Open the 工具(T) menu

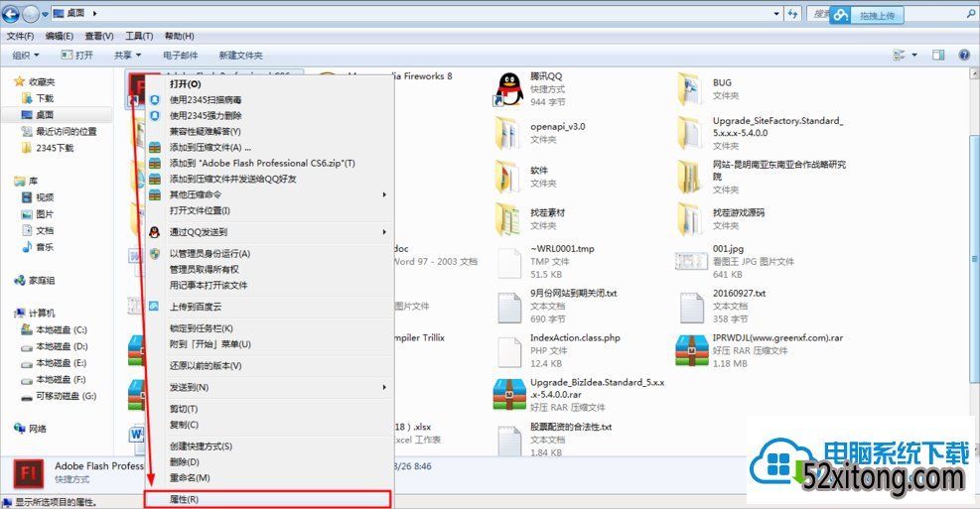(x=139, y=36)
